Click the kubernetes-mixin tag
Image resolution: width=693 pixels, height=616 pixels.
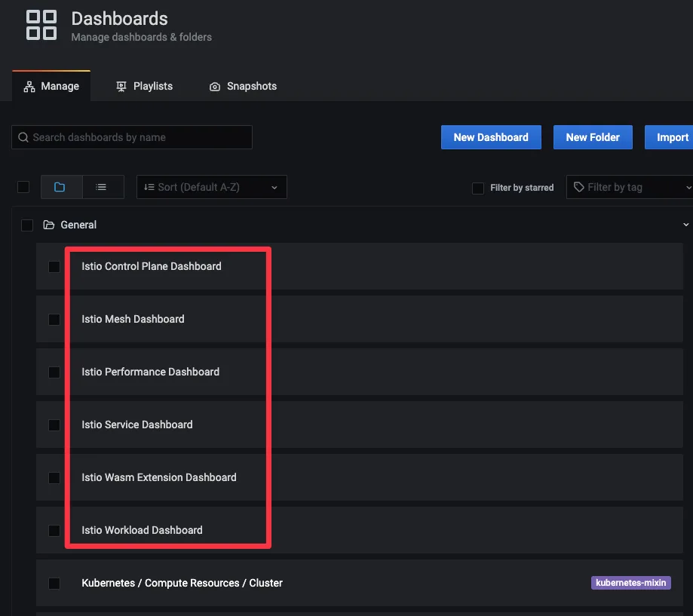(x=630, y=582)
